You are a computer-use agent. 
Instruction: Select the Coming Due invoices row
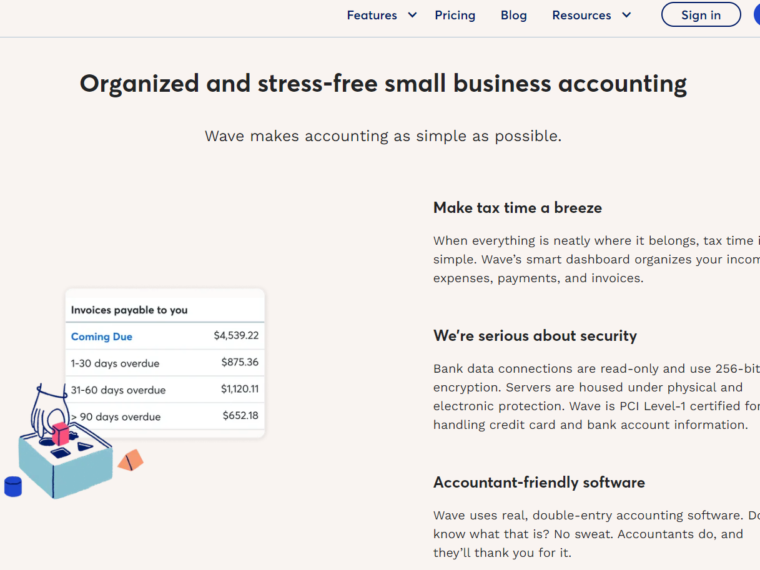tap(165, 336)
